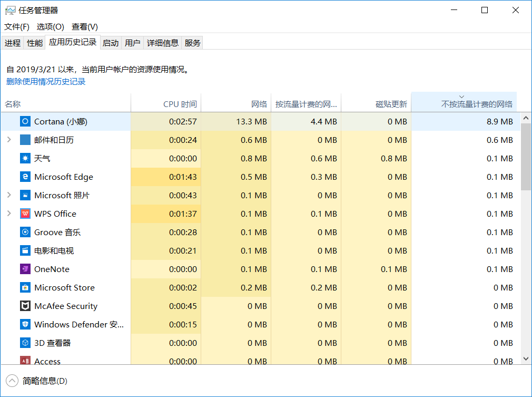Screen dimensions: 532x397
Task: Click the Microsoft 照片 app icon
Action: (x=25, y=195)
